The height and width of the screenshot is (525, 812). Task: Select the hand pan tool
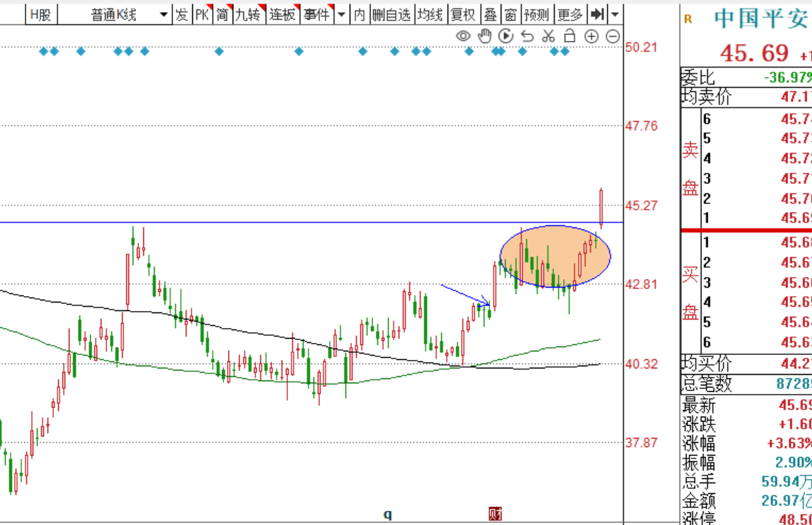pos(484,35)
